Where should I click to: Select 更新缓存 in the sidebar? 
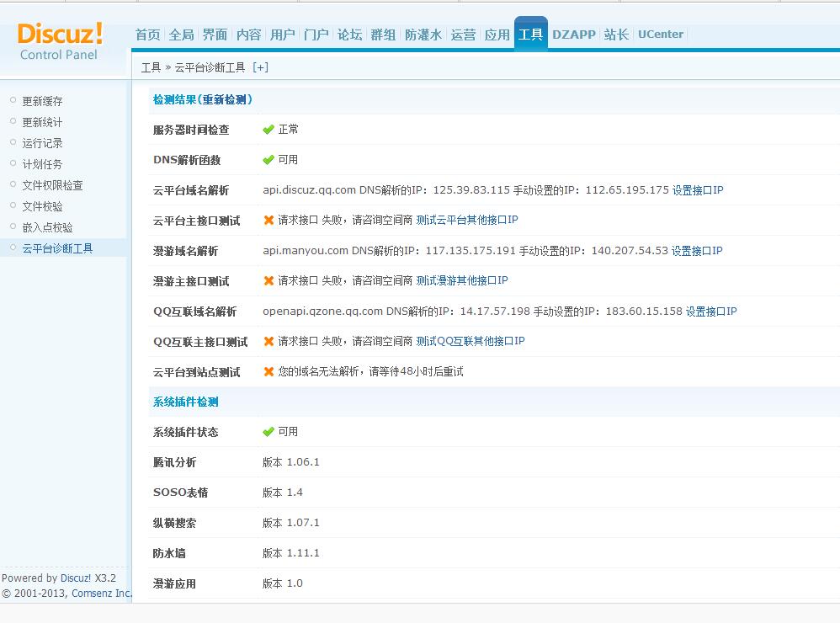pos(42,101)
